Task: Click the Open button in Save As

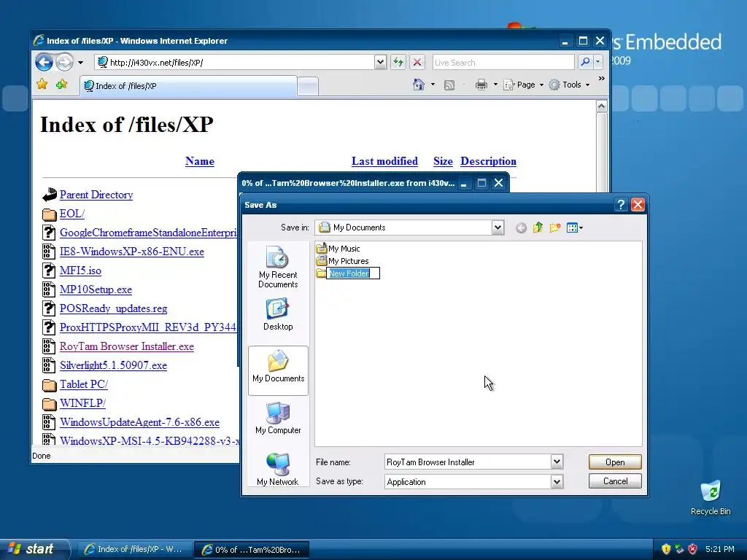Action: tap(615, 462)
